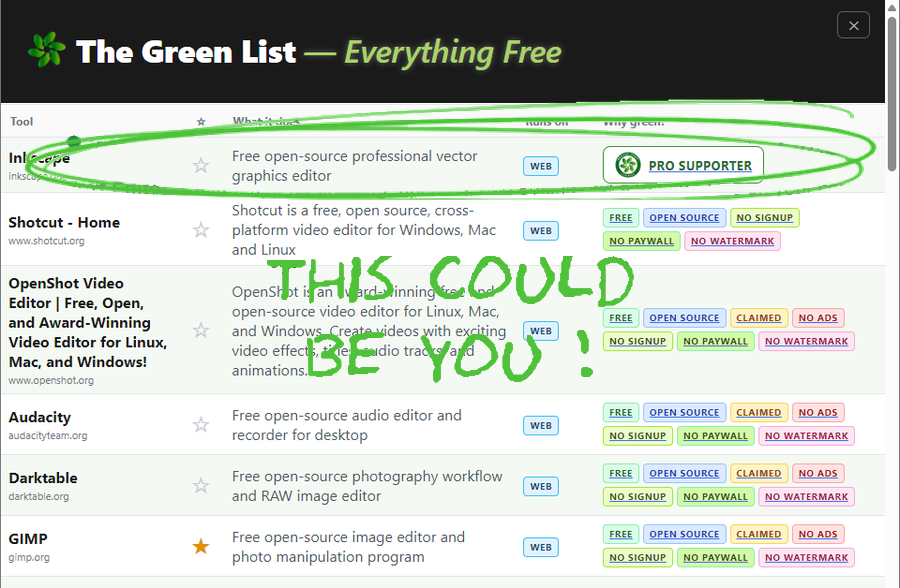
Task: Click CLAIMED tag in Darktable row
Action: pyautogui.click(x=759, y=473)
